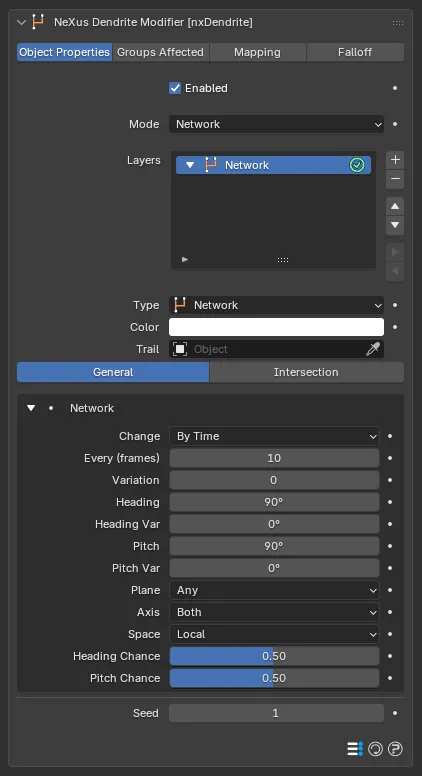Image resolution: width=422 pixels, height=776 pixels.
Task: Click the Pitch 90° value field
Action: pyautogui.click(x=274, y=546)
